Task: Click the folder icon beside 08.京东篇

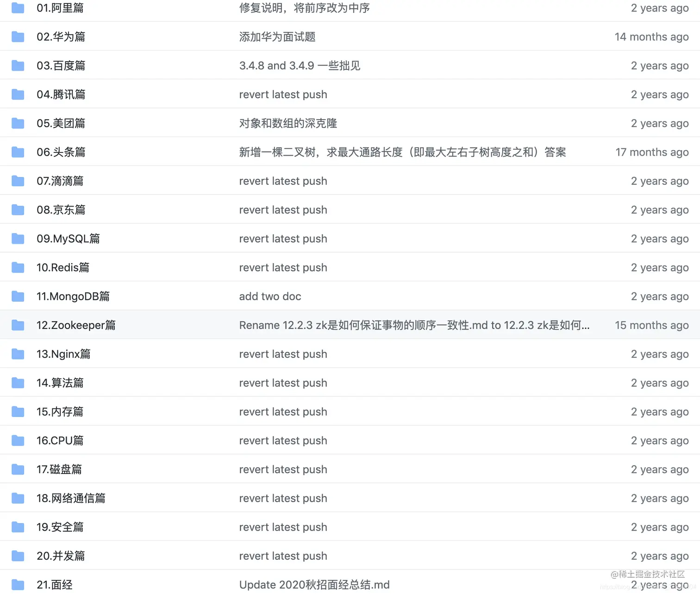Action: pyautogui.click(x=18, y=210)
